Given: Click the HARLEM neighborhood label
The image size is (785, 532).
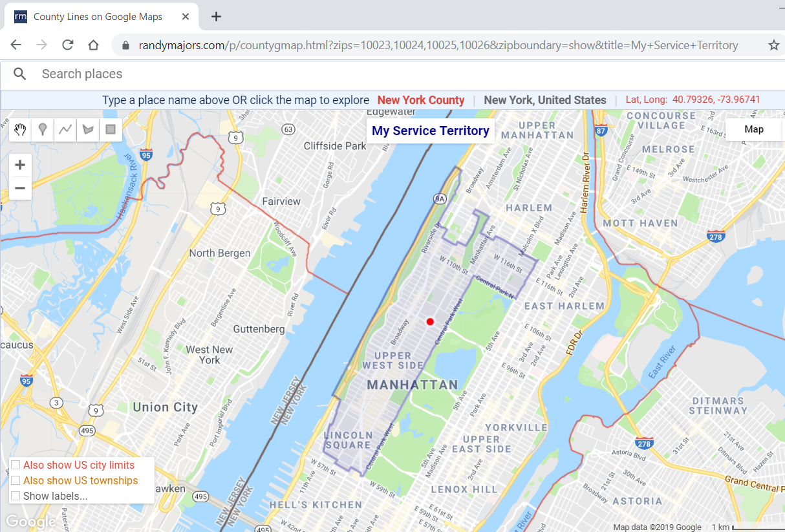Looking at the screenshot, I should [529, 208].
